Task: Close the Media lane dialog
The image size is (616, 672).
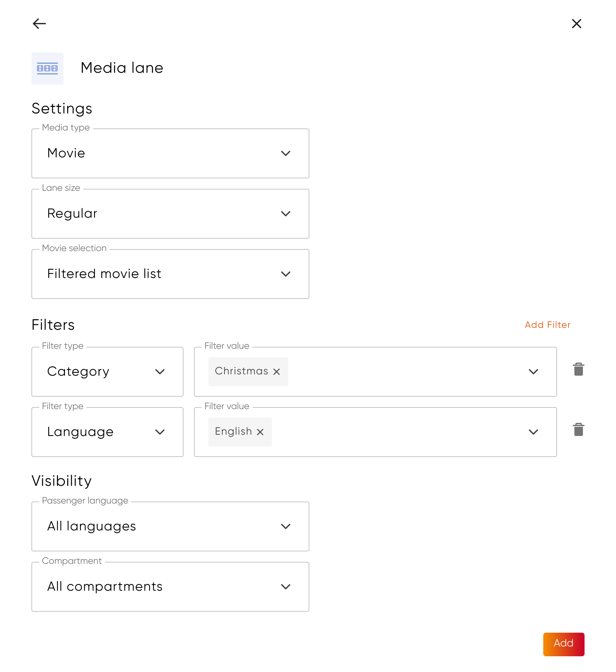Action: click(576, 24)
